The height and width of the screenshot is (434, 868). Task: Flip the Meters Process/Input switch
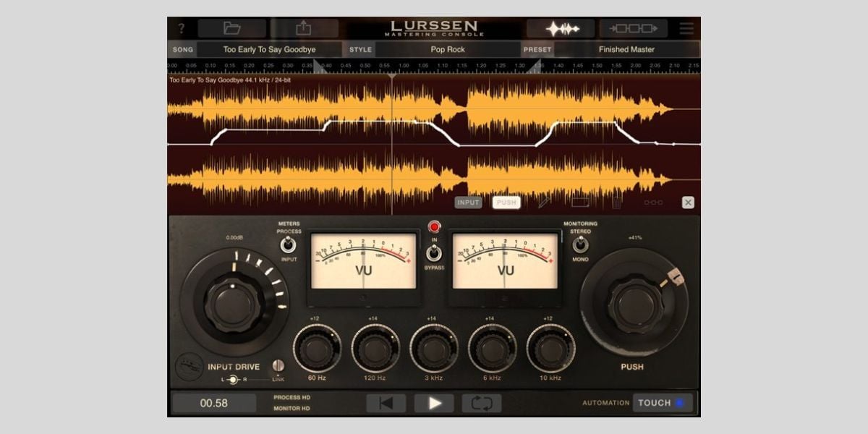(x=289, y=244)
